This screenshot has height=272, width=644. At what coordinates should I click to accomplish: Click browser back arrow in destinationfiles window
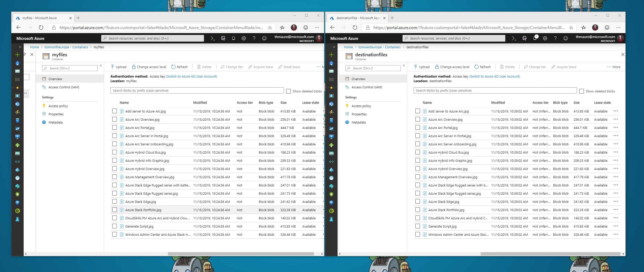point(332,27)
